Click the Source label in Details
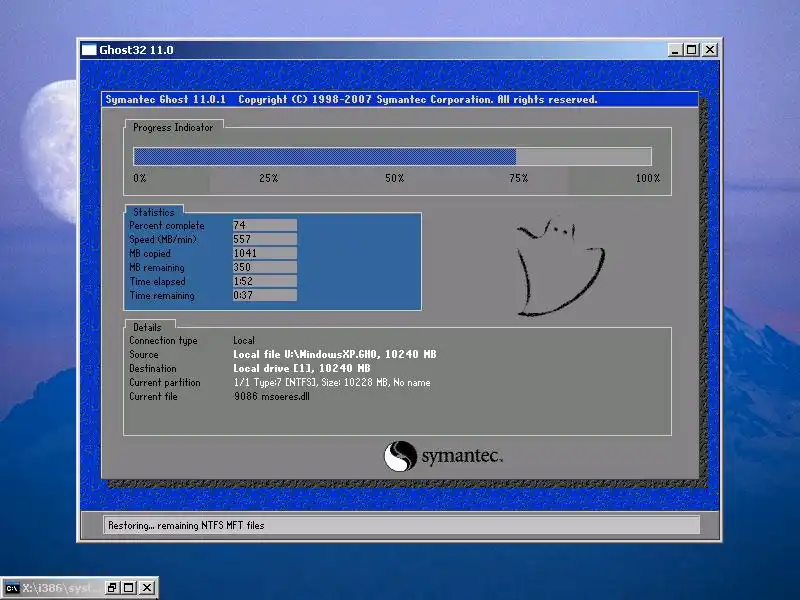 pyautogui.click(x=144, y=355)
